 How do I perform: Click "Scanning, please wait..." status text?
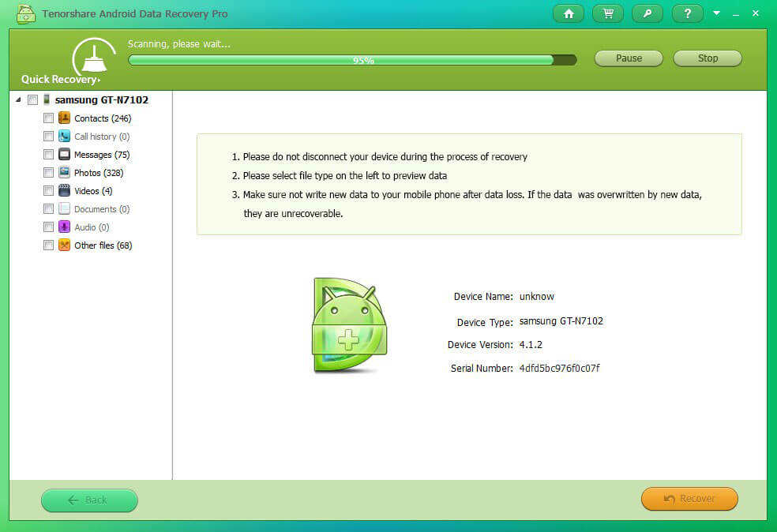coord(179,44)
